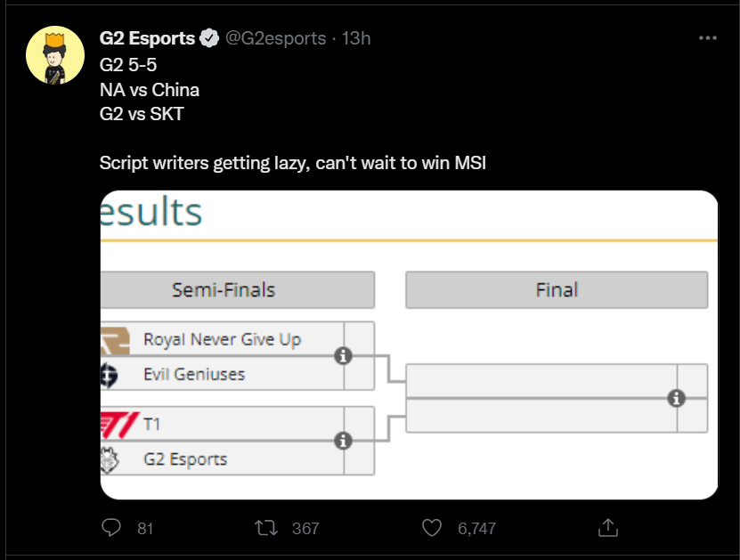Click the verified badge next to G2 Esports
This screenshot has height=560, width=740.
click(x=209, y=38)
